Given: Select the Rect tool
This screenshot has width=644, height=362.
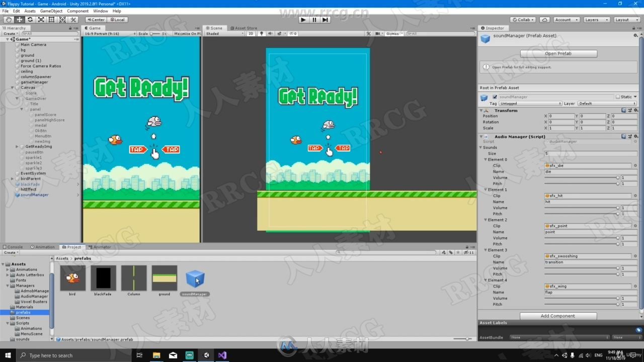Looking at the screenshot, I should click(52, 20).
